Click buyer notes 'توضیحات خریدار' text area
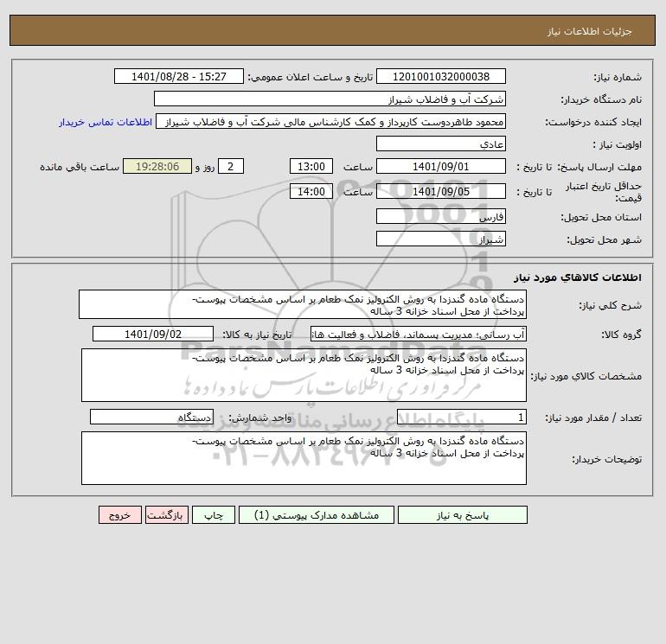This screenshot has width=666, height=644. 304,458
